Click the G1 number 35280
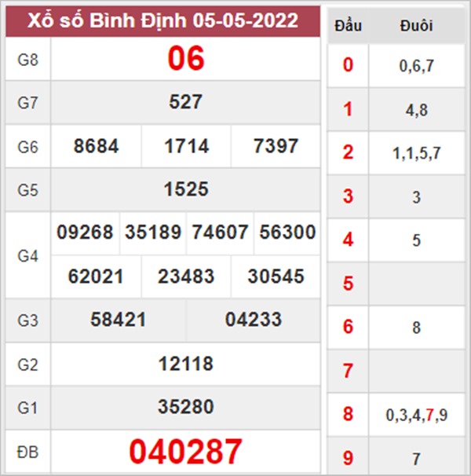Image resolution: width=471 pixels, height=476 pixels. pyautogui.click(x=186, y=407)
